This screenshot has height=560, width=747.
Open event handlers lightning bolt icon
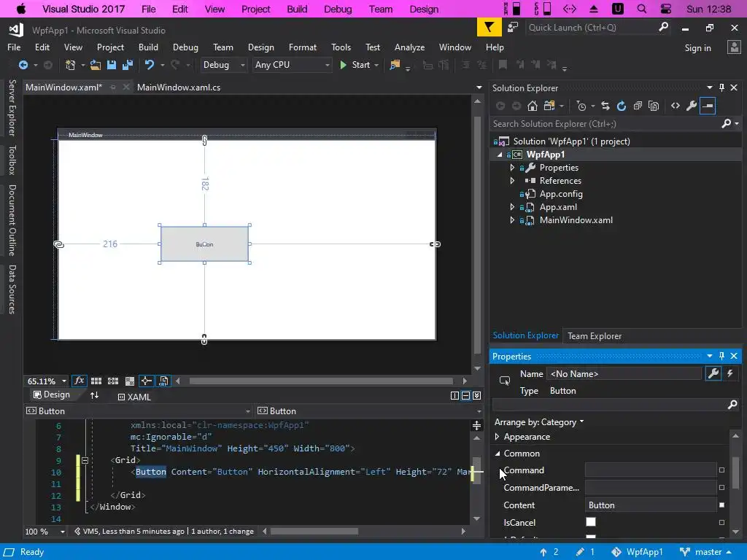coord(729,373)
